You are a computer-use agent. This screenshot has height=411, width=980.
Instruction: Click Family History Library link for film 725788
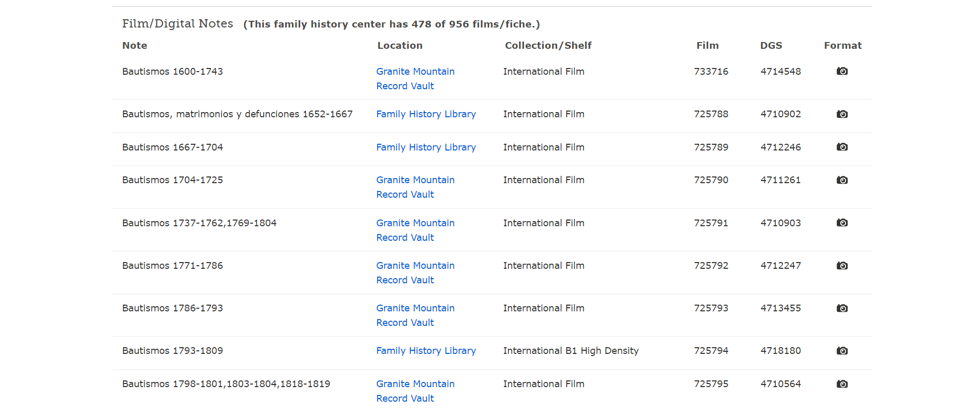point(426,114)
